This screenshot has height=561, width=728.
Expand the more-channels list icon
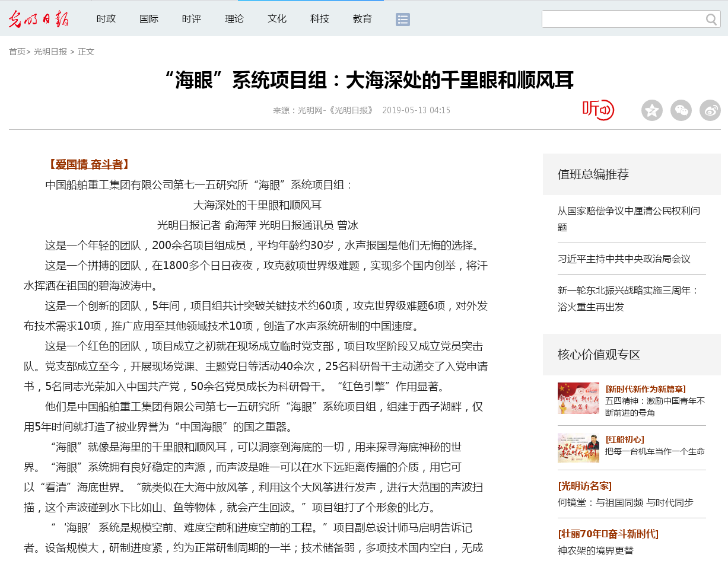tap(403, 20)
